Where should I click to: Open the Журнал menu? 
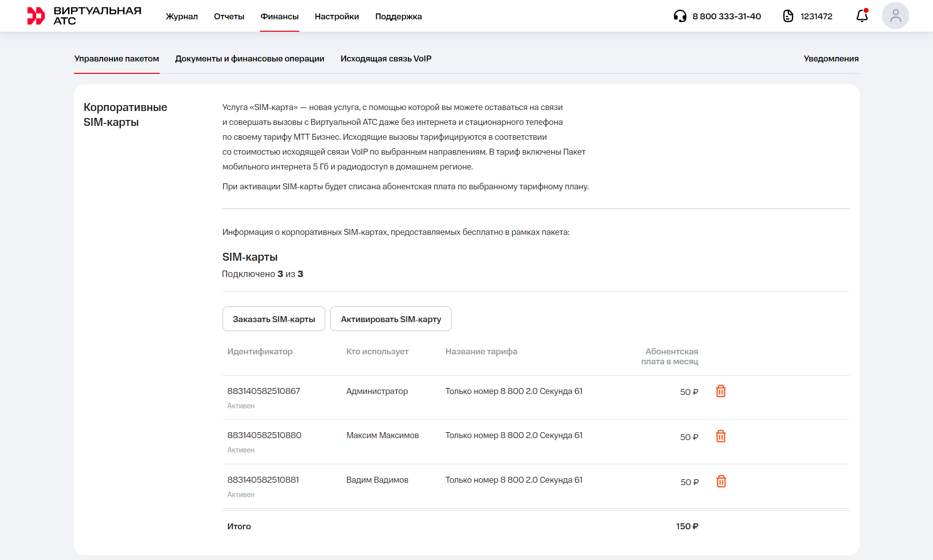pos(181,16)
